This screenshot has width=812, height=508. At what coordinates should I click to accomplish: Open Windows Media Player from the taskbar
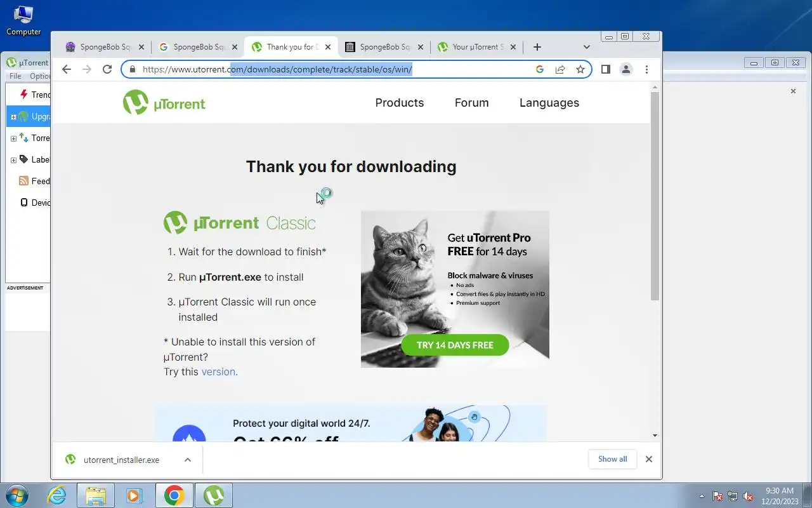tap(134, 495)
